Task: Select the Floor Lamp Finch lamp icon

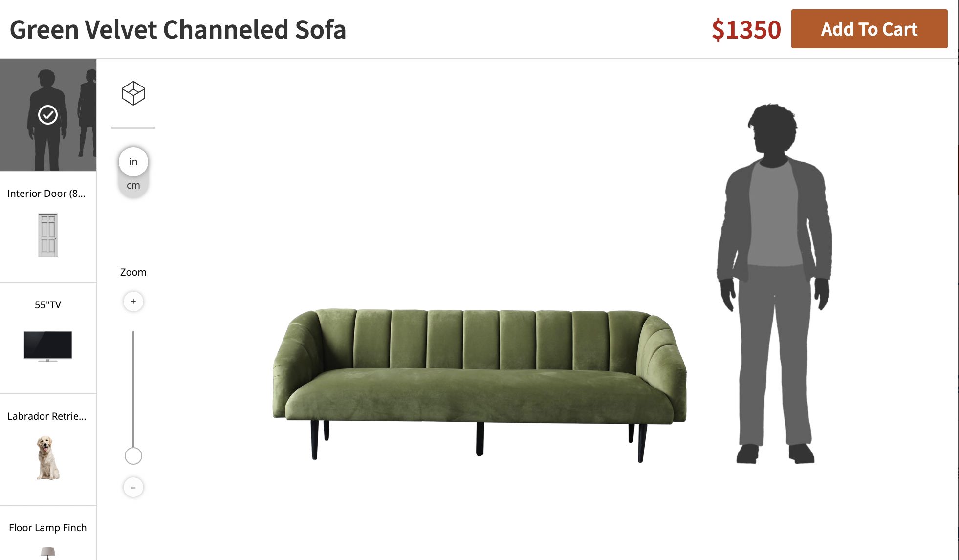Action: (48, 553)
